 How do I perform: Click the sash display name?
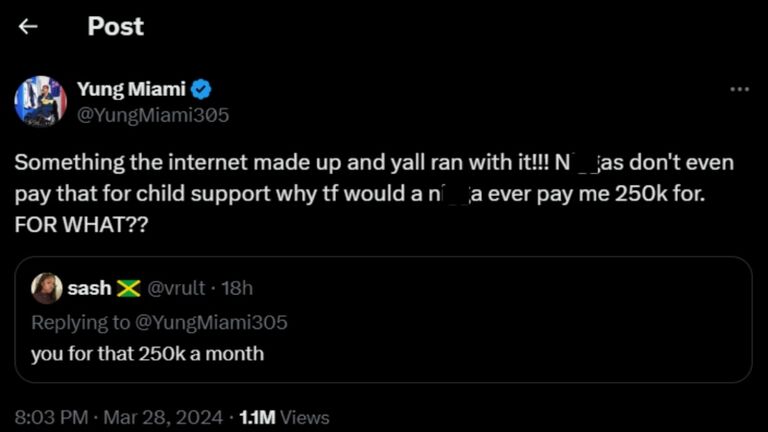pos(89,289)
